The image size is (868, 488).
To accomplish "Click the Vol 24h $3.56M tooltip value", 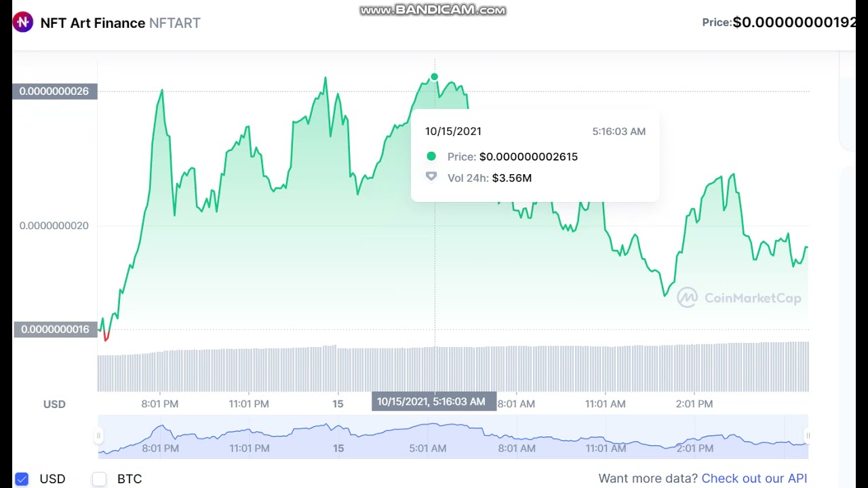I will 512,178.
